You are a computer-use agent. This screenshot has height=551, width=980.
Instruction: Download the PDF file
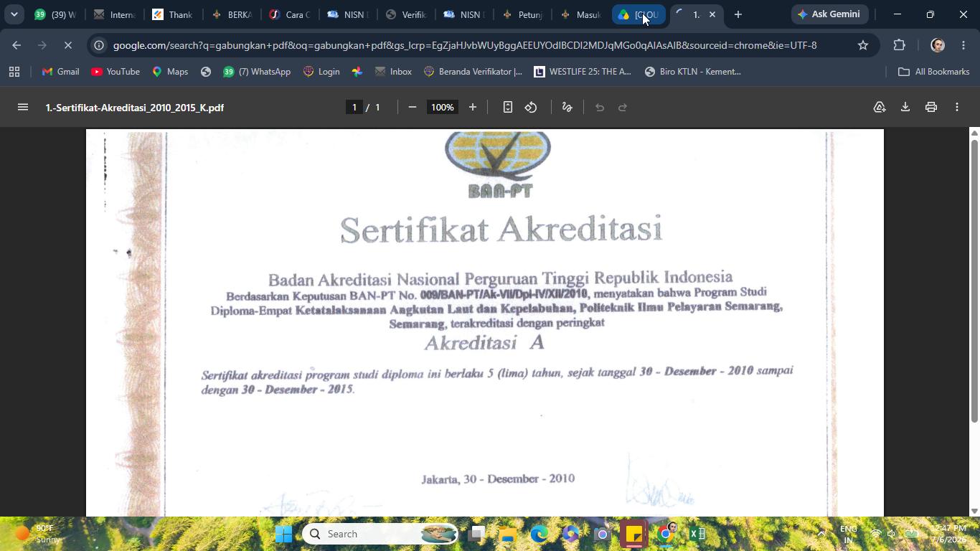(905, 107)
